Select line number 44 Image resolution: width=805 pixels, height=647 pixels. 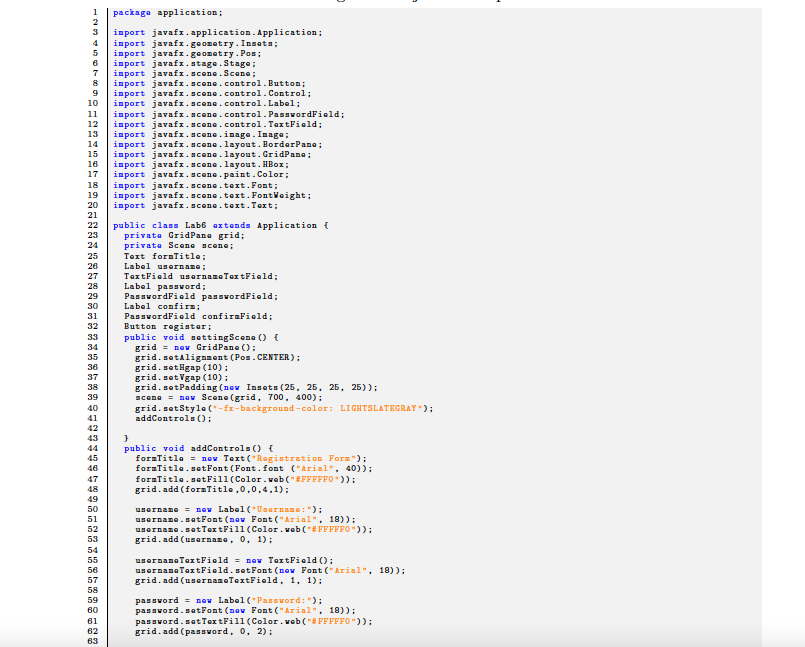[x=93, y=447]
